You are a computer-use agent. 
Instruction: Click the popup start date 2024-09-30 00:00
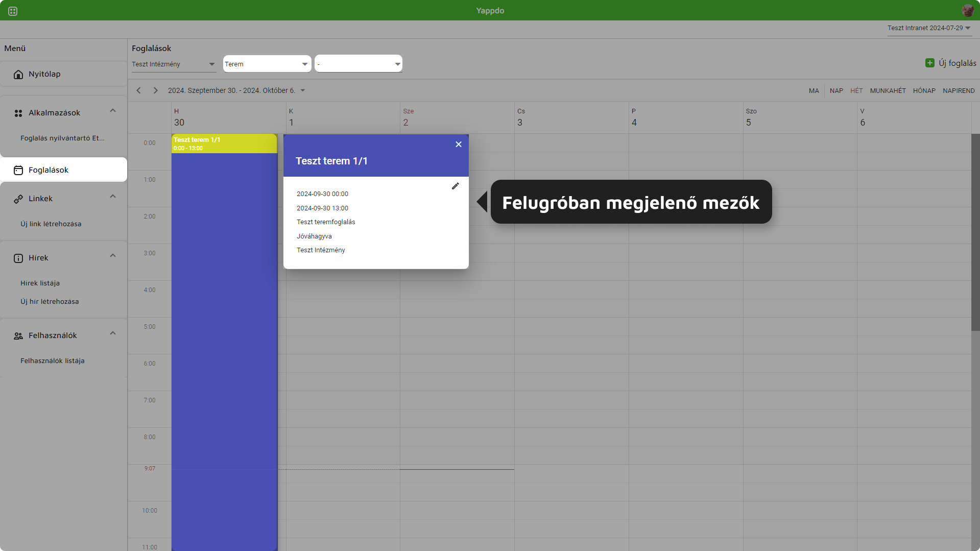pos(322,194)
